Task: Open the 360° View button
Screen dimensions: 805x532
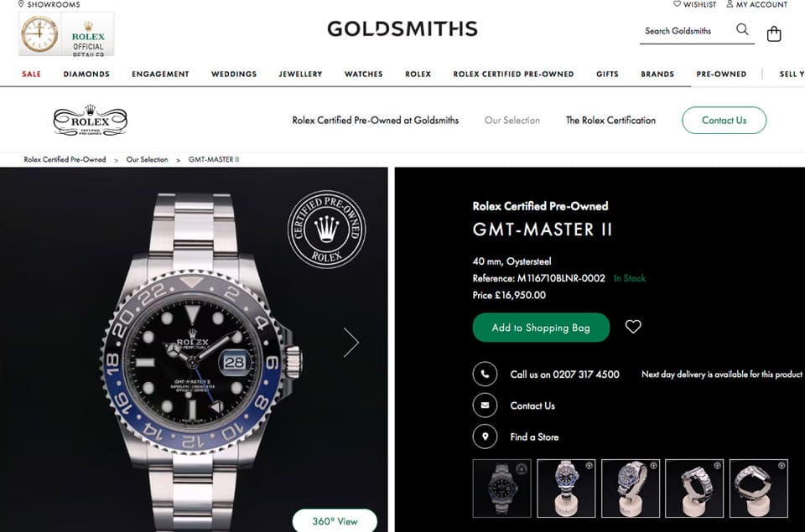Action: click(335, 521)
